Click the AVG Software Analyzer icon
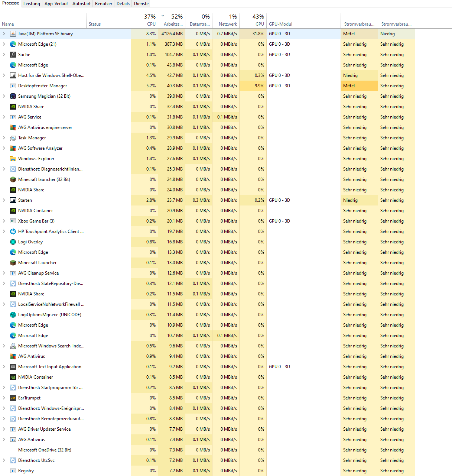Screen dimensions: 452x476 13,148
